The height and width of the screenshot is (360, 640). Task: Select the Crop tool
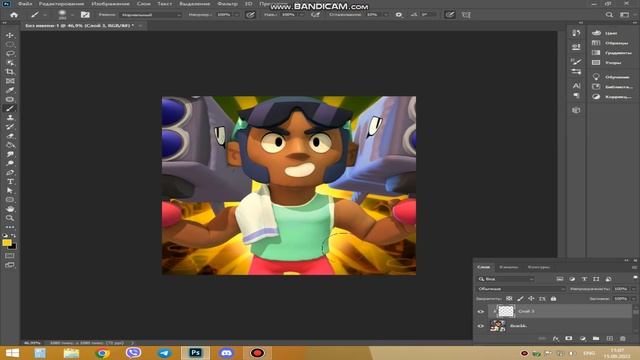point(10,72)
